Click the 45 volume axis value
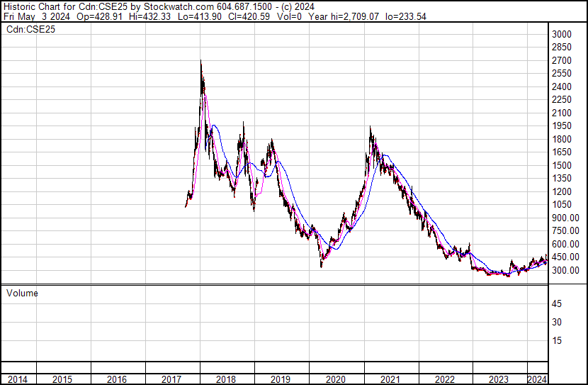 coord(557,304)
